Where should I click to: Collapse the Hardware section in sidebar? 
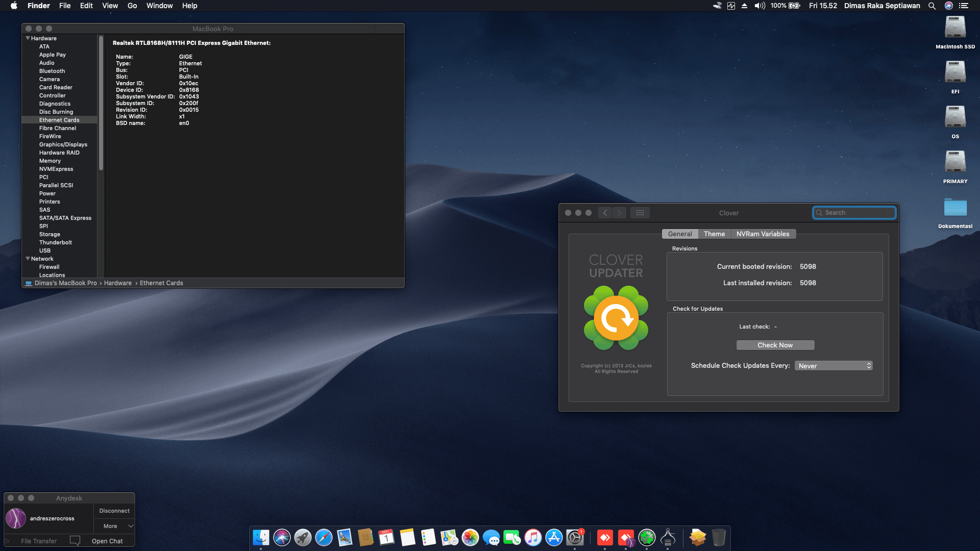click(x=28, y=38)
